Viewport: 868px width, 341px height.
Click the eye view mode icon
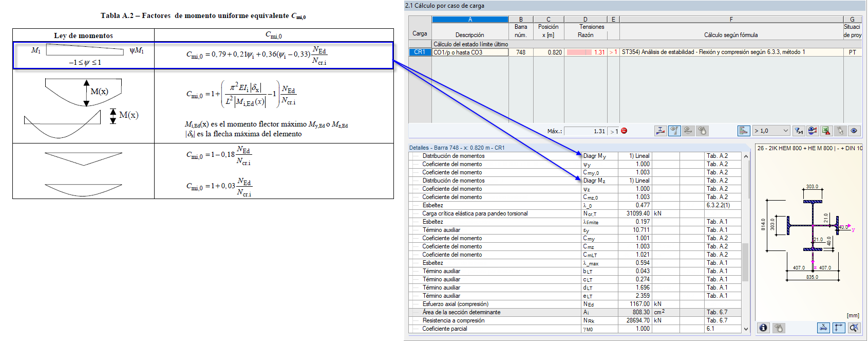(854, 131)
